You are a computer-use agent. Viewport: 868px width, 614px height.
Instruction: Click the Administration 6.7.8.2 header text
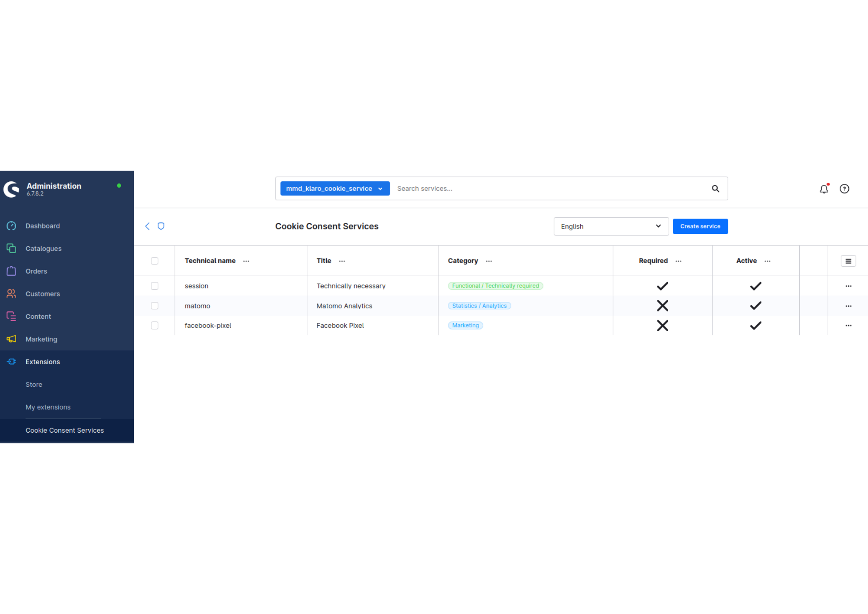pos(54,189)
